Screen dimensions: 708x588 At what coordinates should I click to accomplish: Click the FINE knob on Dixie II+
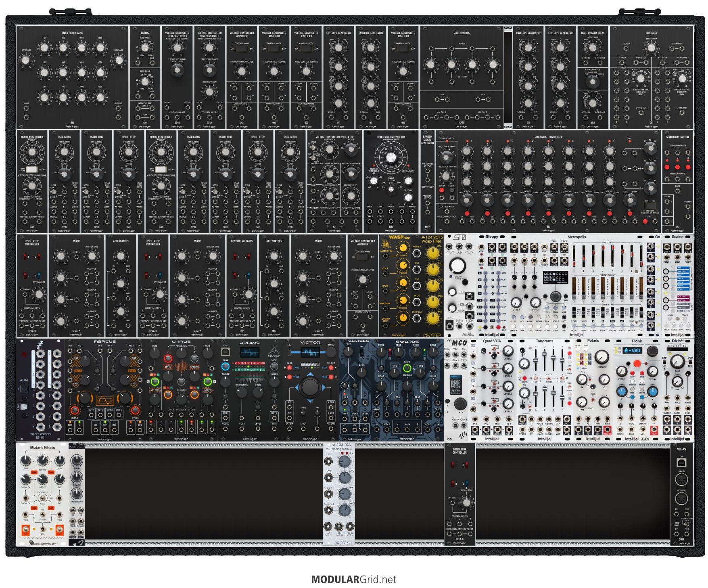click(x=677, y=362)
